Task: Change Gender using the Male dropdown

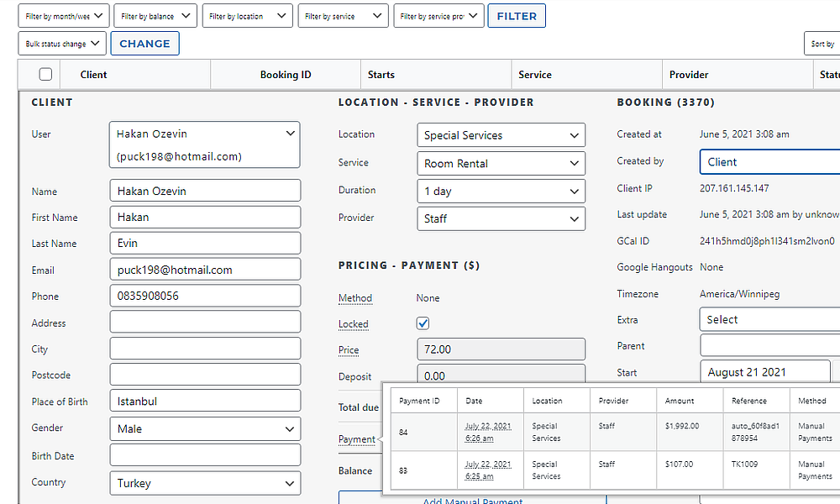Action: [x=204, y=428]
